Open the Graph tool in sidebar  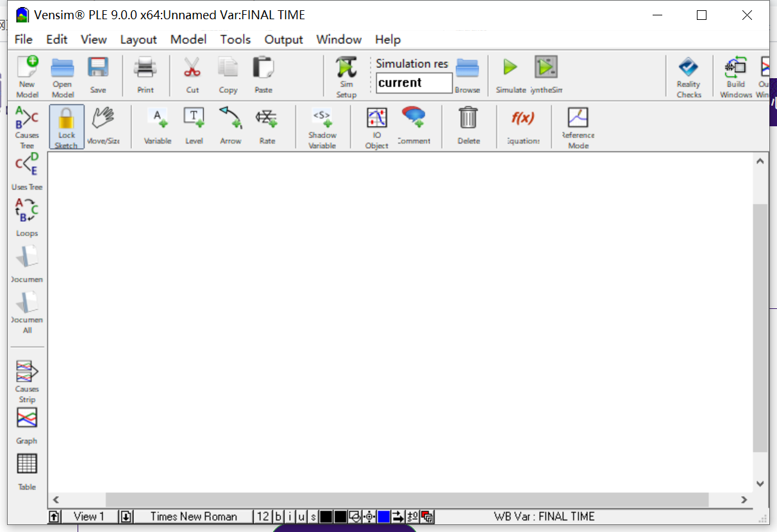(x=27, y=426)
